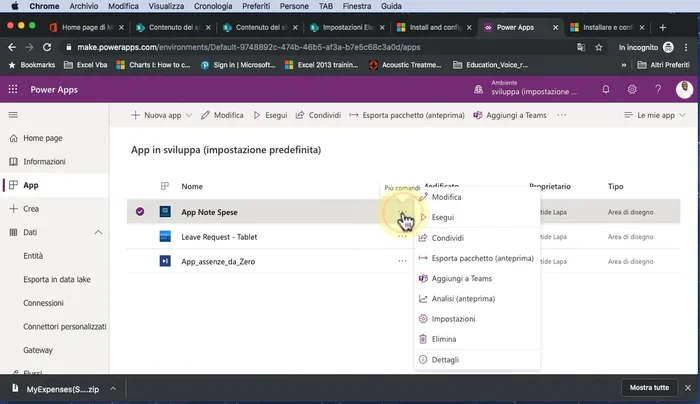Open more commands for App_assenze_da_Zero

pos(402,261)
